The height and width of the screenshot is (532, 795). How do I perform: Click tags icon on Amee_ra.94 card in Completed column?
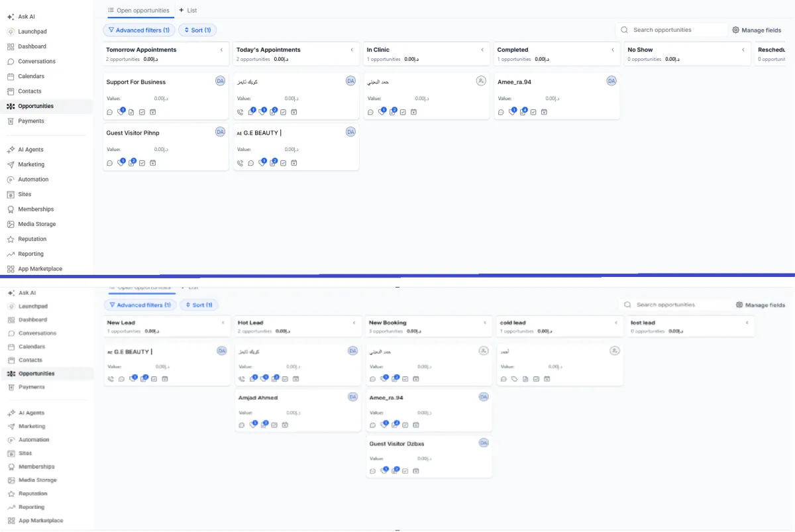(512, 112)
